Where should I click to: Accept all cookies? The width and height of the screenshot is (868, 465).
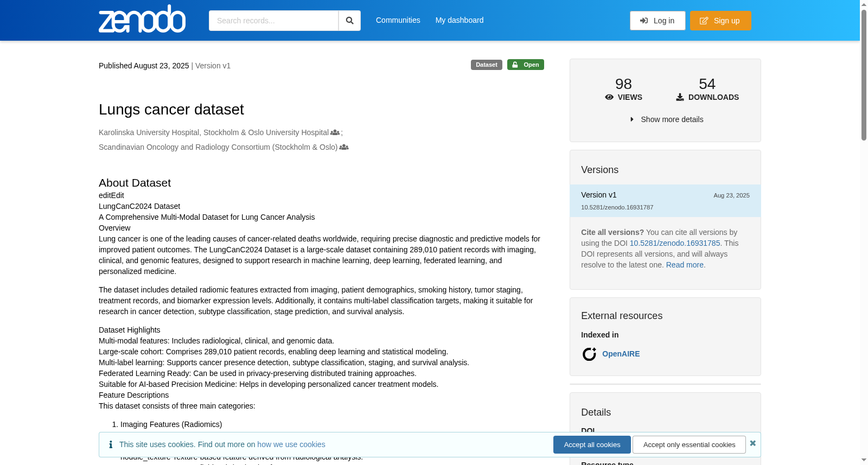coord(592,444)
